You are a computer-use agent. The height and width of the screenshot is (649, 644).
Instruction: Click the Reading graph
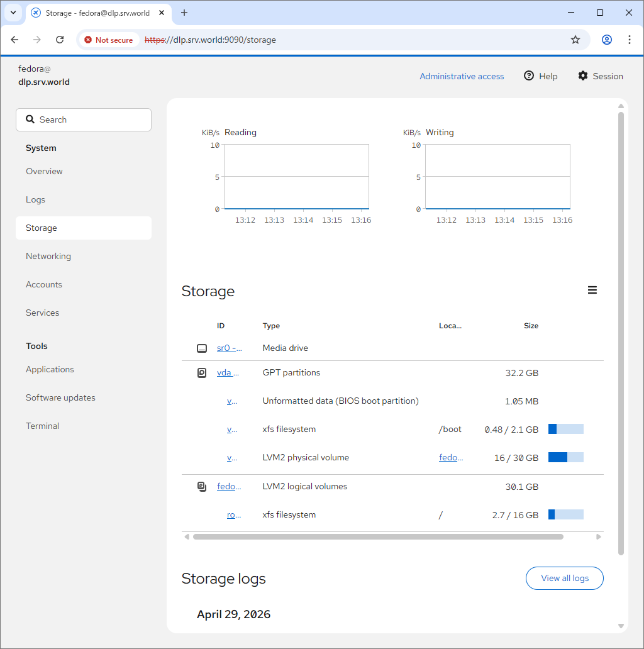click(296, 177)
